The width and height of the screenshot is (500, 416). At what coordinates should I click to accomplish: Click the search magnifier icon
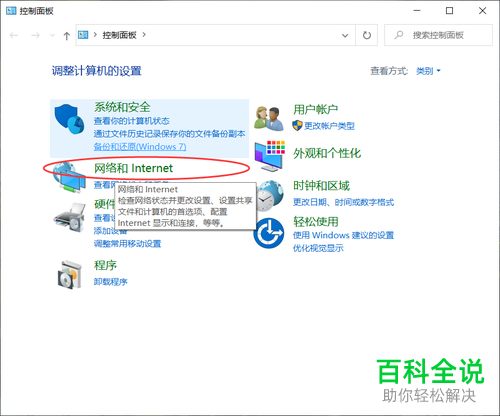[x=399, y=35]
